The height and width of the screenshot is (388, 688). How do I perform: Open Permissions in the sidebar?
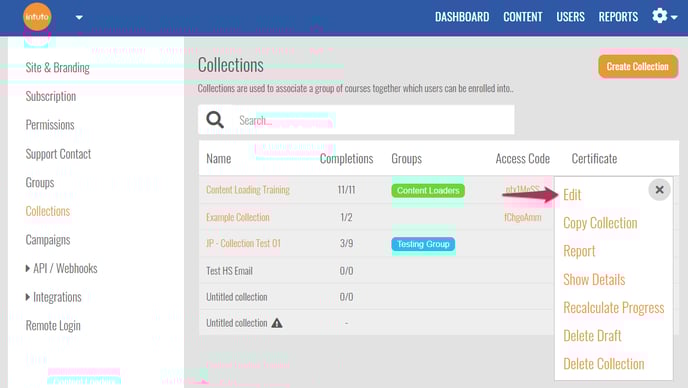(50, 125)
